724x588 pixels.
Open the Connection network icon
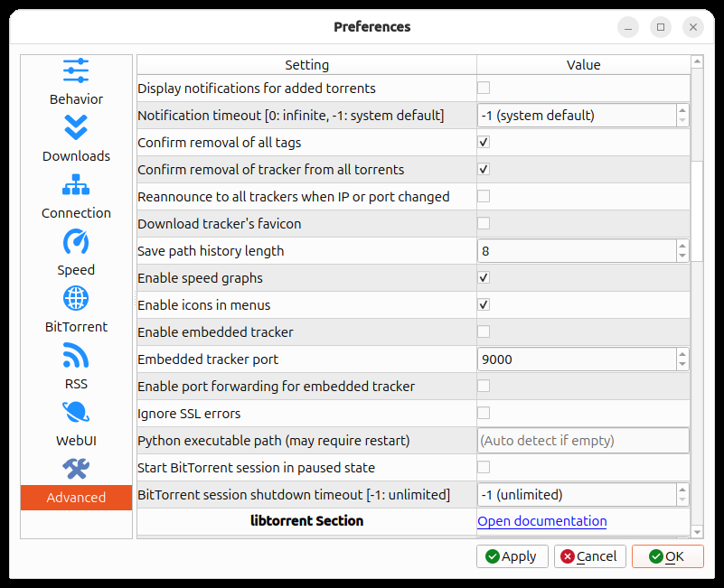point(76,185)
